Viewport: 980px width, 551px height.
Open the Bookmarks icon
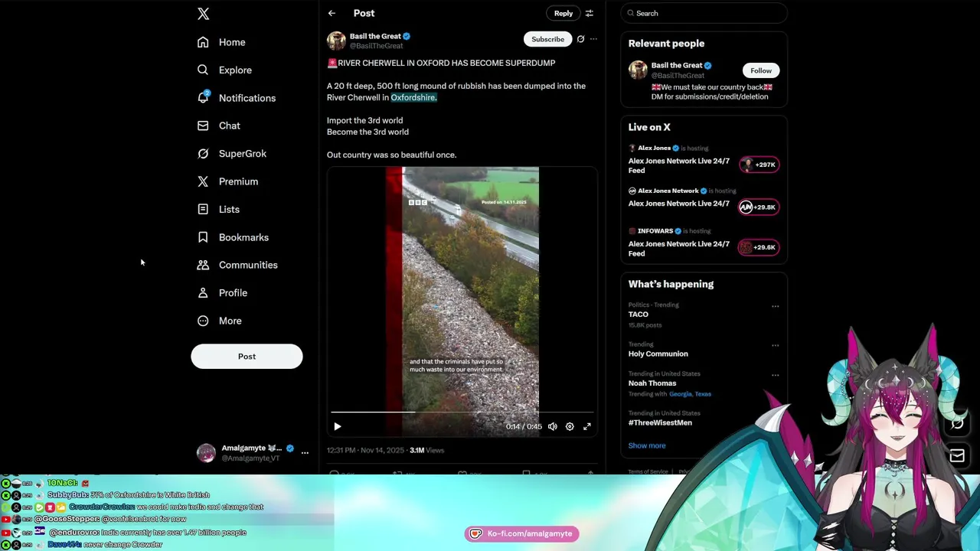203,237
